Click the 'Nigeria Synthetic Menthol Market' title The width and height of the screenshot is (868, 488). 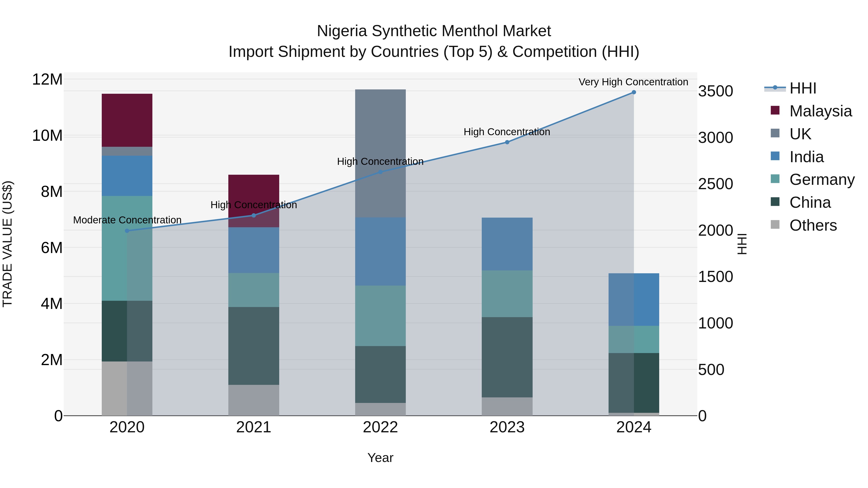[x=434, y=31]
